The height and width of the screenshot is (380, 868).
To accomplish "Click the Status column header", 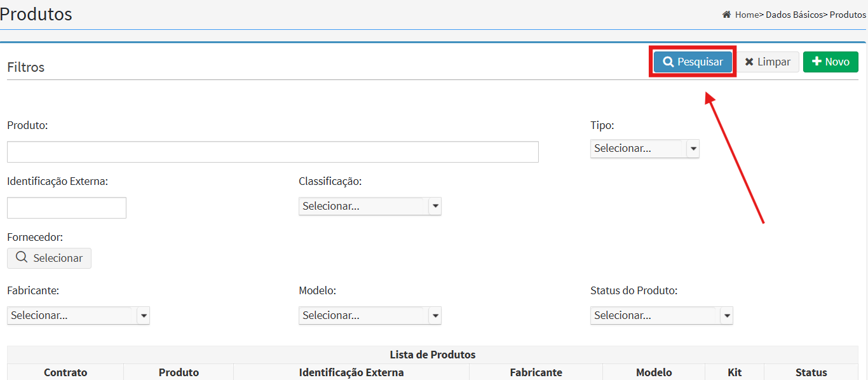I will [x=811, y=372].
